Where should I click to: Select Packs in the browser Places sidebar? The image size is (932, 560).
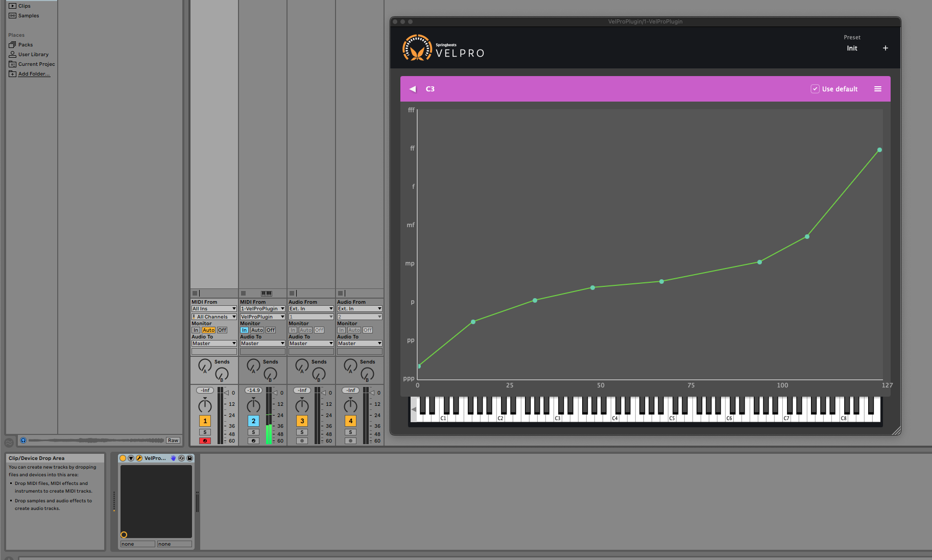(25, 44)
